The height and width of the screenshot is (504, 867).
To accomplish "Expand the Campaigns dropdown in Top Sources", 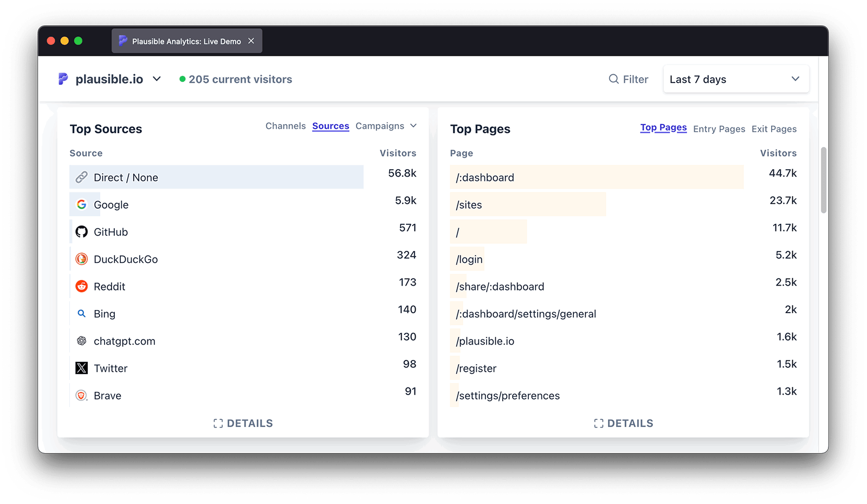I will [x=386, y=126].
